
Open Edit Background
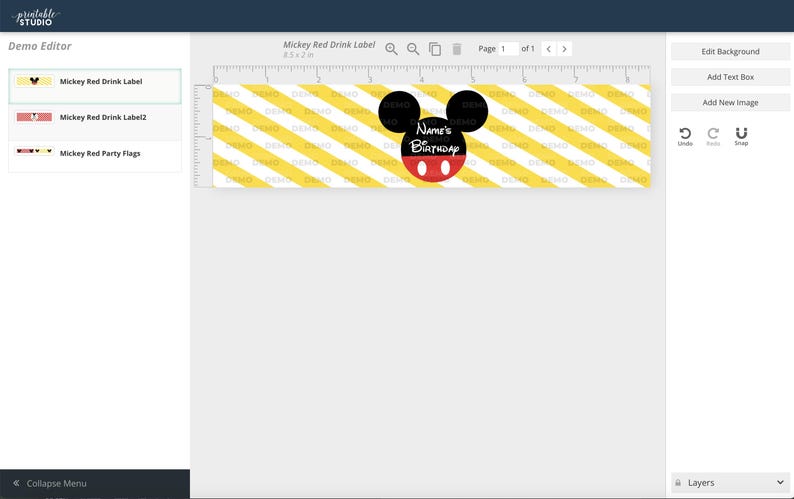coord(730,52)
